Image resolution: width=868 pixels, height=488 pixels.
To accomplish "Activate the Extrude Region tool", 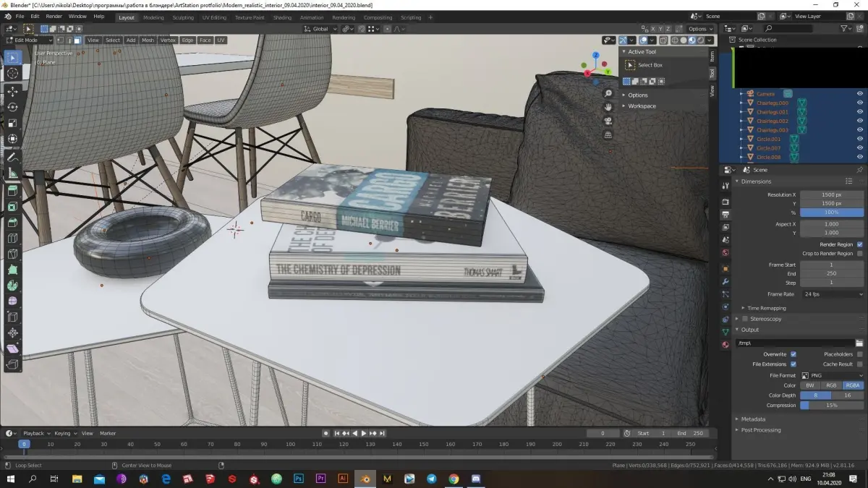I will [13, 191].
